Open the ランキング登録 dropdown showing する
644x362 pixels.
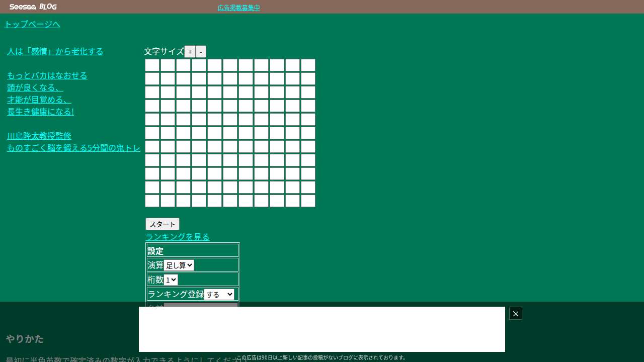tap(219, 294)
